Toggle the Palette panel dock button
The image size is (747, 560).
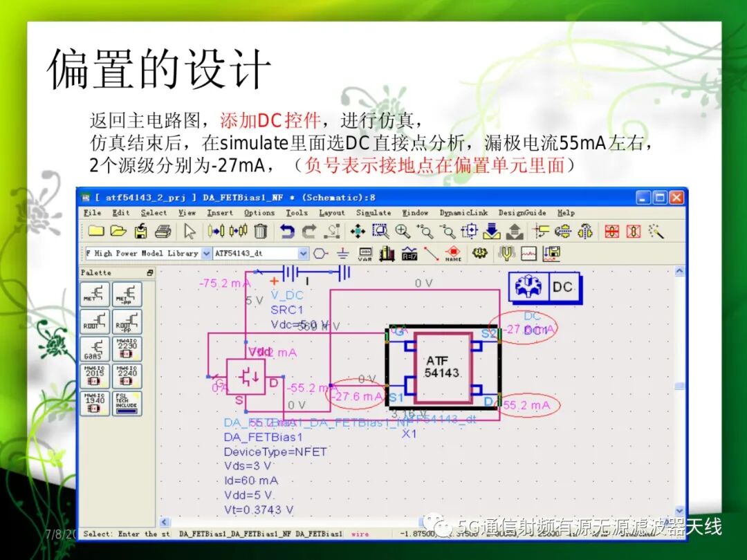click(150, 273)
